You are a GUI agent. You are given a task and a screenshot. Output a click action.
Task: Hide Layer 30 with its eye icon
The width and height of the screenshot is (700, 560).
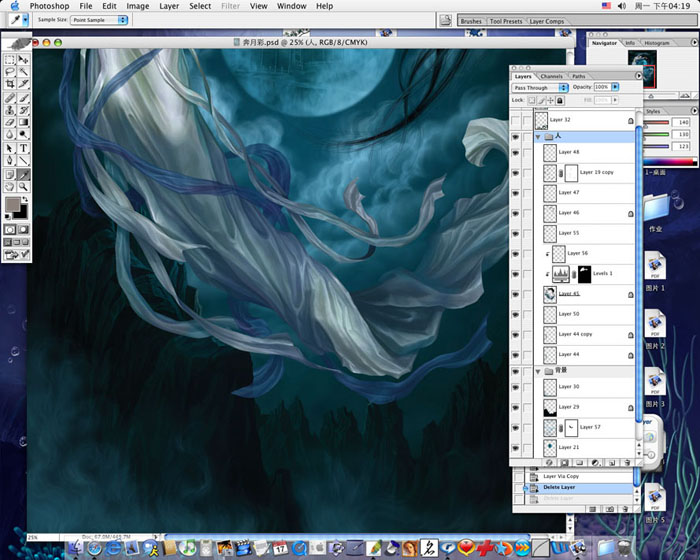click(516, 387)
